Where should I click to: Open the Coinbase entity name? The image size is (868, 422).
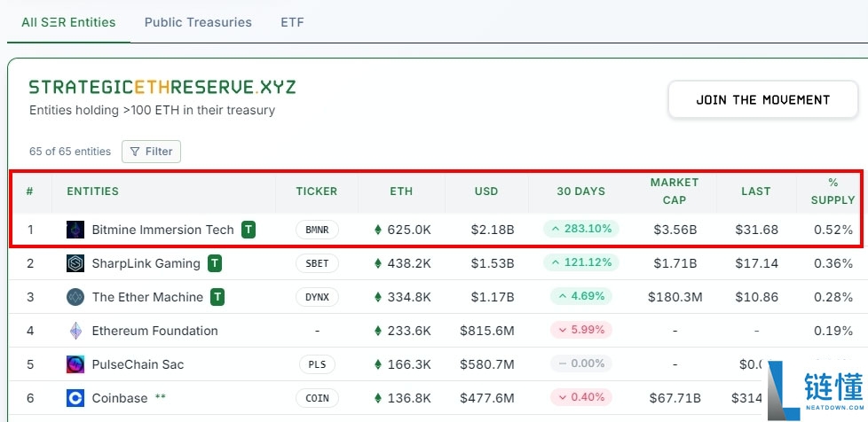point(120,398)
